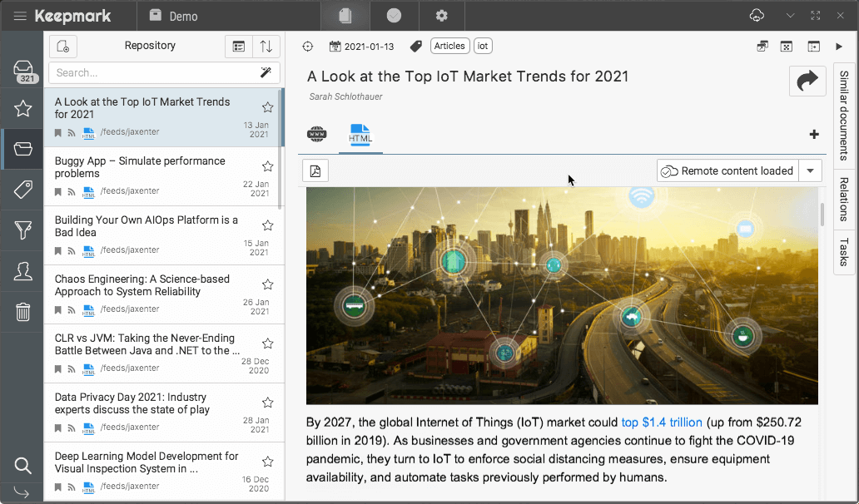Focus the Search input field
This screenshot has width=859, height=504.
pos(152,73)
